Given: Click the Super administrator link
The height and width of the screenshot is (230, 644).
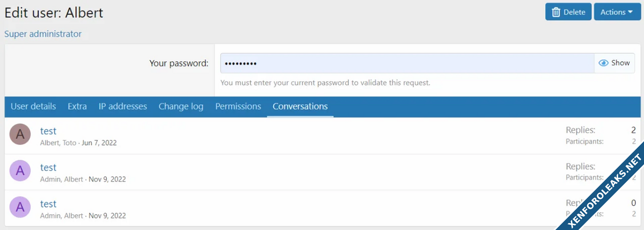Looking at the screenshot, I should pyautogui.click(x=43, y=34).
